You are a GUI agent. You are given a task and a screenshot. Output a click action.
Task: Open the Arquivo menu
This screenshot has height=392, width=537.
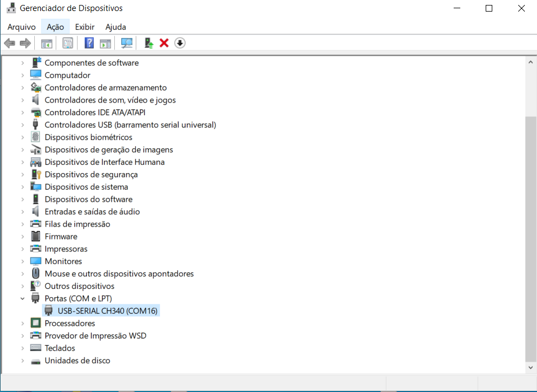pos(22,26)
